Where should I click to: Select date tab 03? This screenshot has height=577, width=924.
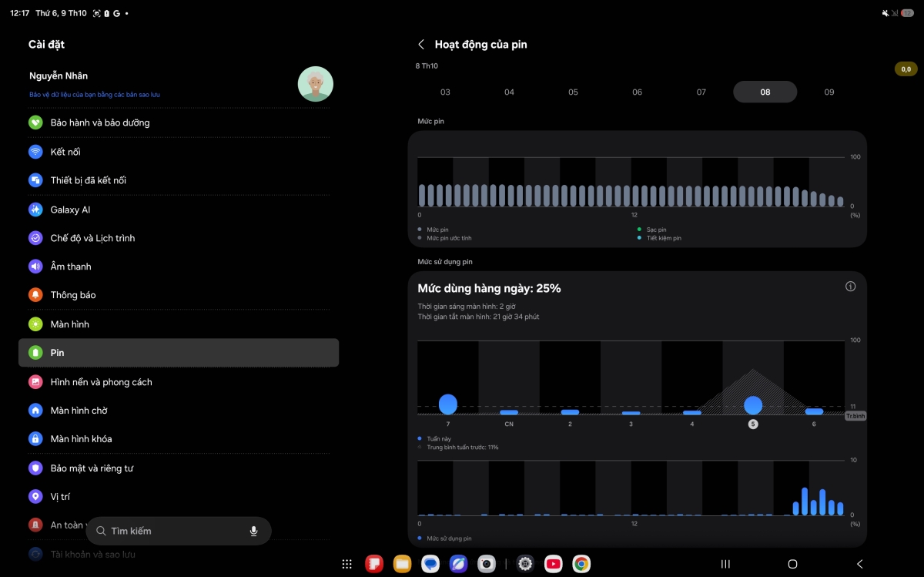[x=445, y=92]
